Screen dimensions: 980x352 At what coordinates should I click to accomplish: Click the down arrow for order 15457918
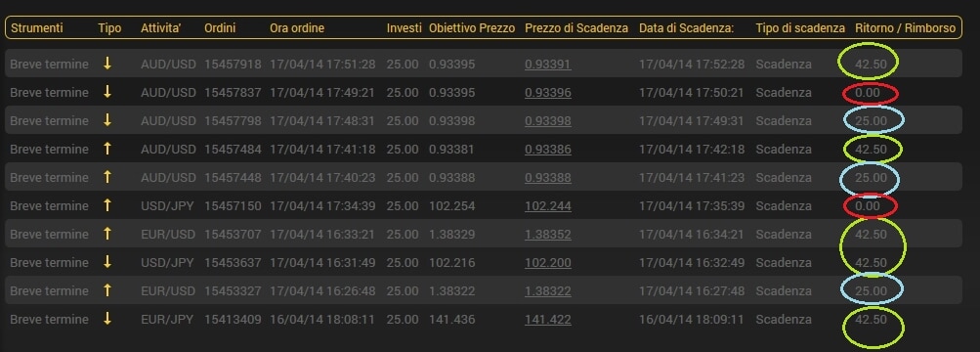pyautogui.click(x=107, y=64)
